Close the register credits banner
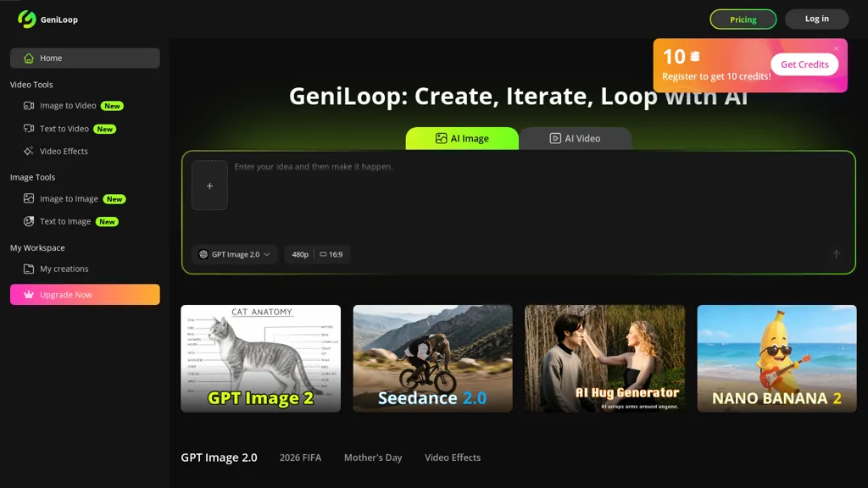Screen dimensions: 868x488 tap(837, 48)
